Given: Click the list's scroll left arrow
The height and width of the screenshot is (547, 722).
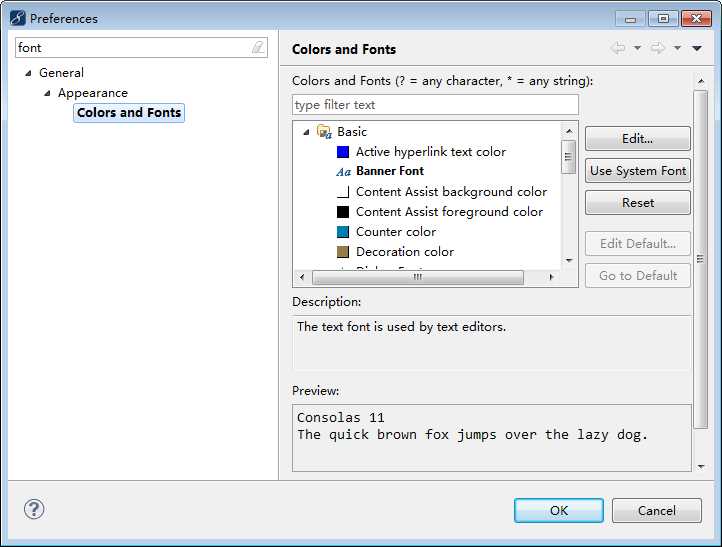Looking at the screenshot, I should (302, 277).
